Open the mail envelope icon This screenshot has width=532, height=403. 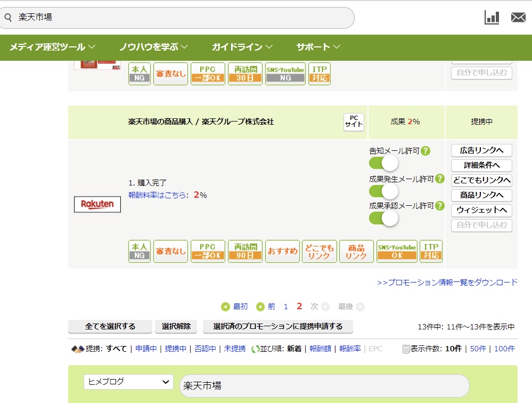click(x=518, y=18)
